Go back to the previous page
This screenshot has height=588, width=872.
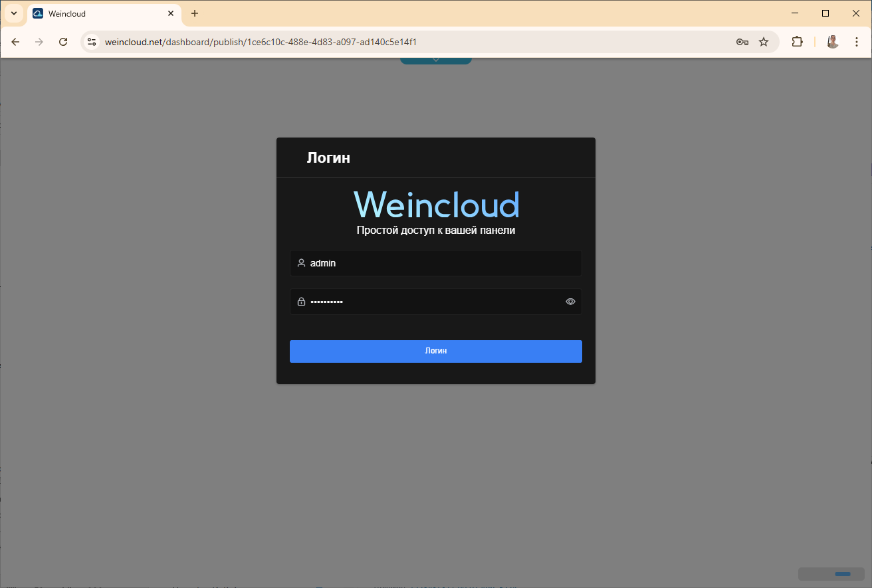pyautogui.click(x=16, y=42)
